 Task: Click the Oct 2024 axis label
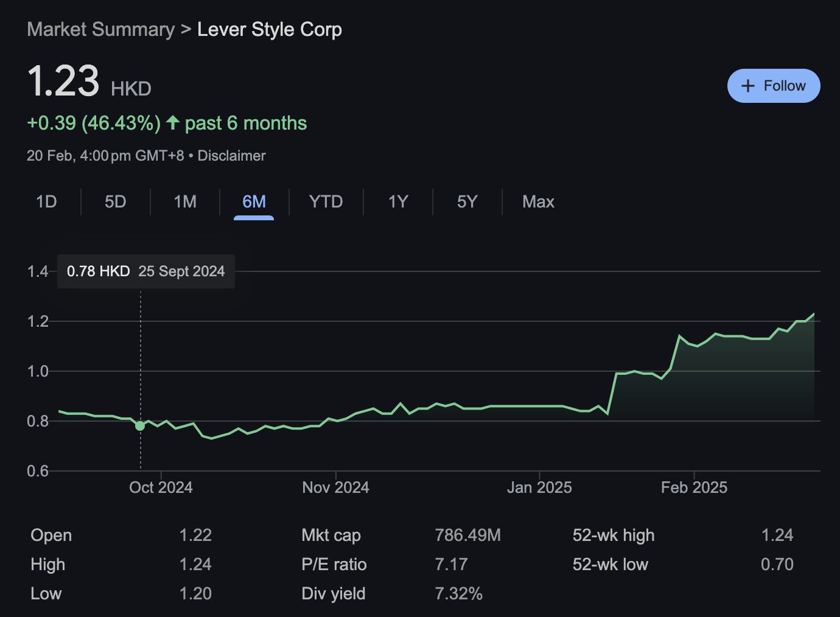tap(161, 487)
